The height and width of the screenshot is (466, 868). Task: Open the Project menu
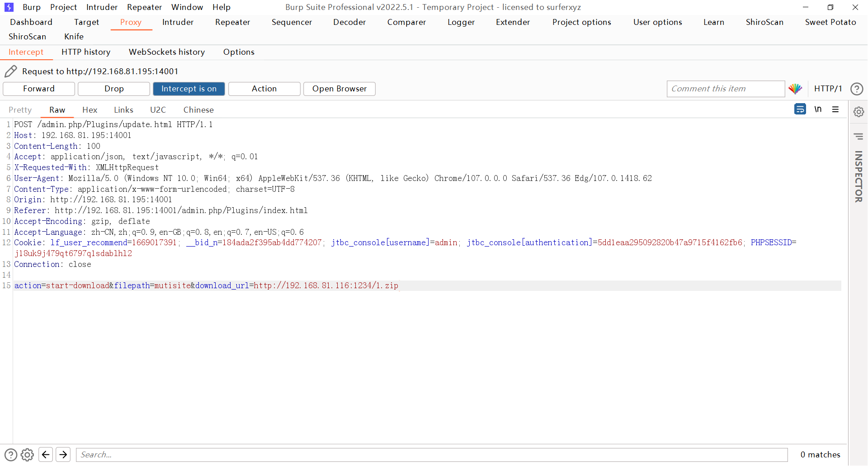[x=63, y=7]
